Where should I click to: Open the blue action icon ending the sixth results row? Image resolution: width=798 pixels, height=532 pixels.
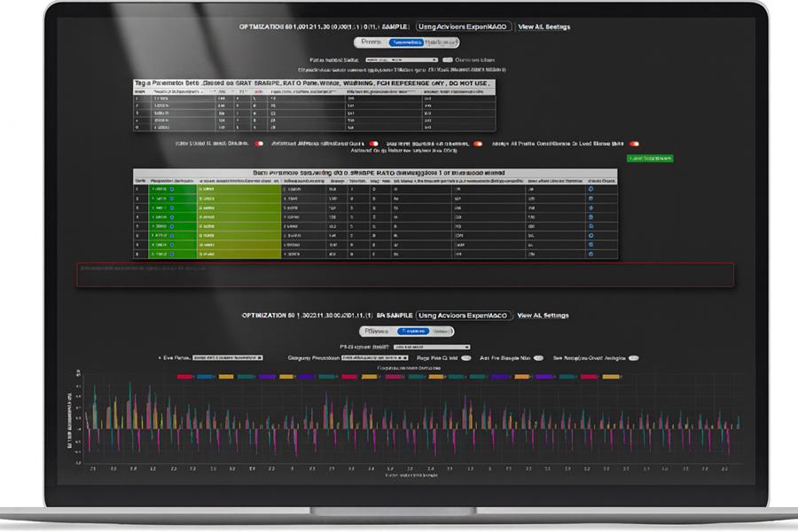(591, 236)
